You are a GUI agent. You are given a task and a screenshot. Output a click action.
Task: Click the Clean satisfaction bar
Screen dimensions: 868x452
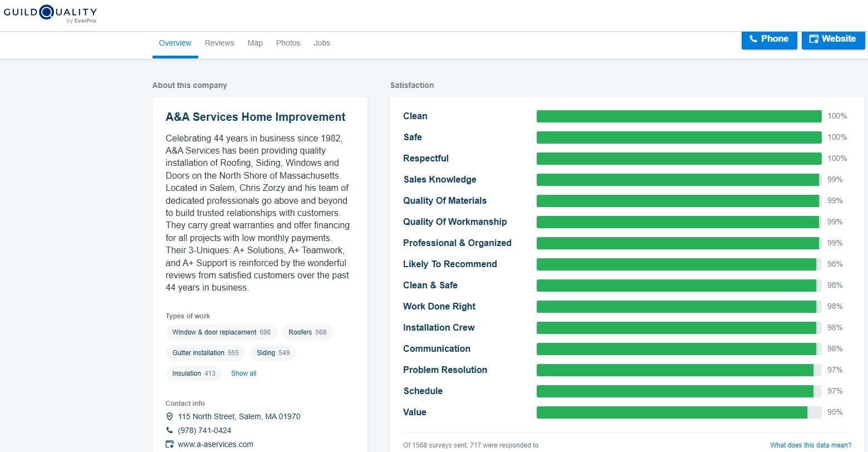click(679, 116)
